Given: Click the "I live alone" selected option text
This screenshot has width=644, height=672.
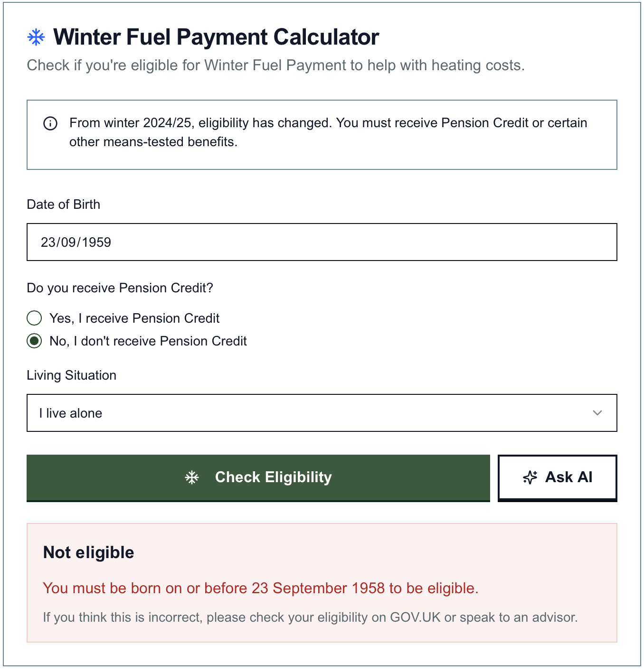Looking at the screenshot, I should point(71,413).
